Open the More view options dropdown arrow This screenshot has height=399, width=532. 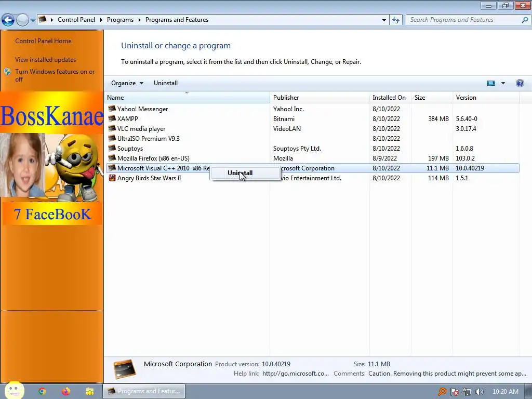pyautogui.click(x=503, y=83)
